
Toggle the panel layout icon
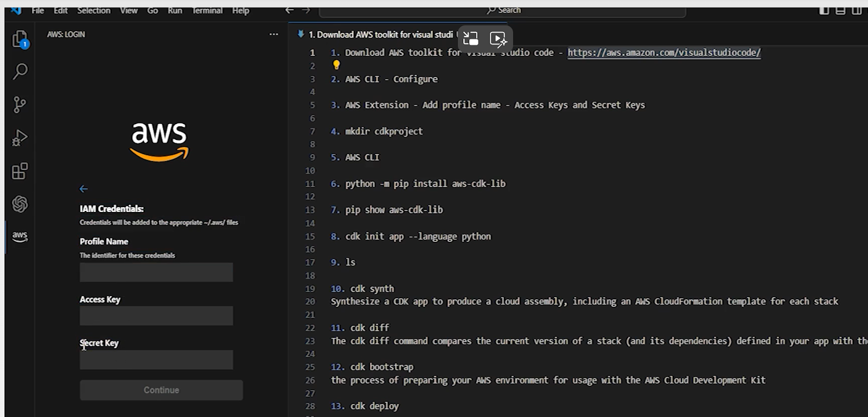pos(840,10)
